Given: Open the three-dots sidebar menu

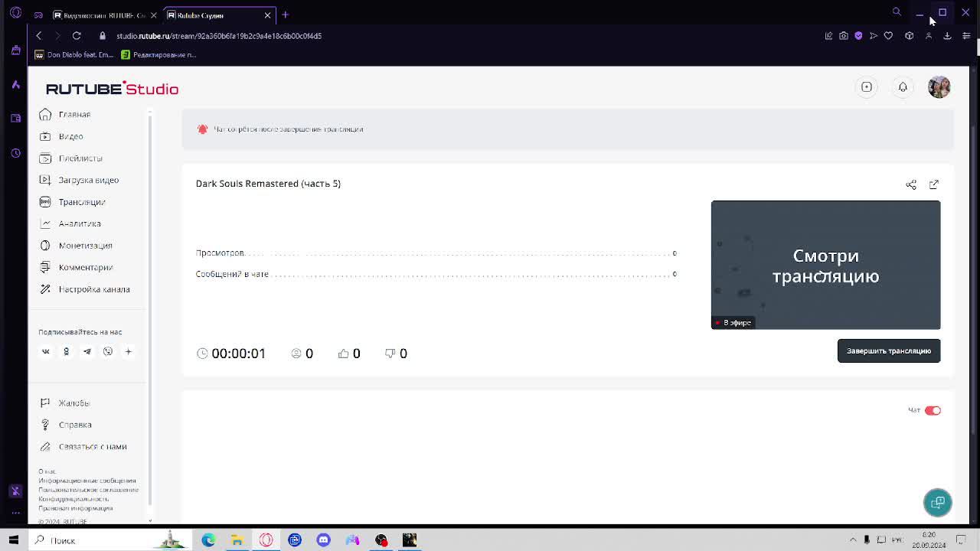Looking at the screenshot, I should pos(15,514).
